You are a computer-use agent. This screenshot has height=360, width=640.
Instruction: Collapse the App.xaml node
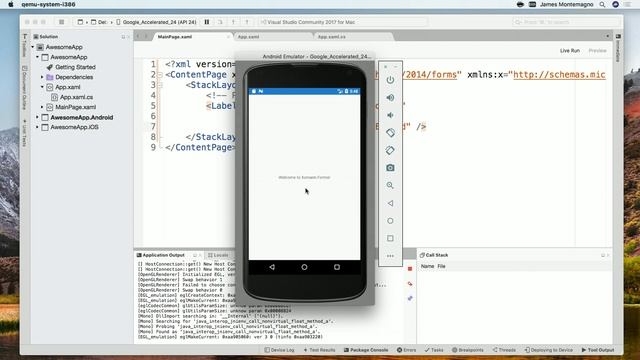[42, 87]
